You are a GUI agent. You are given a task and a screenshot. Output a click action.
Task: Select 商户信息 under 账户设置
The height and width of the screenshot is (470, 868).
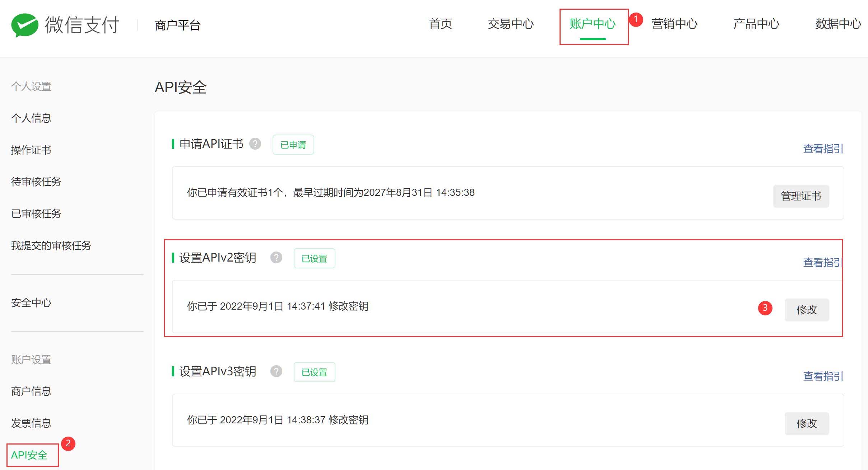coord(31,391)
